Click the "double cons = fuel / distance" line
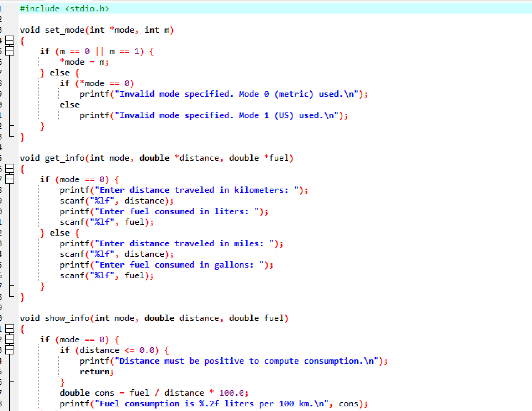The height and width of the screenshot is (411, 532). (154, 393)
